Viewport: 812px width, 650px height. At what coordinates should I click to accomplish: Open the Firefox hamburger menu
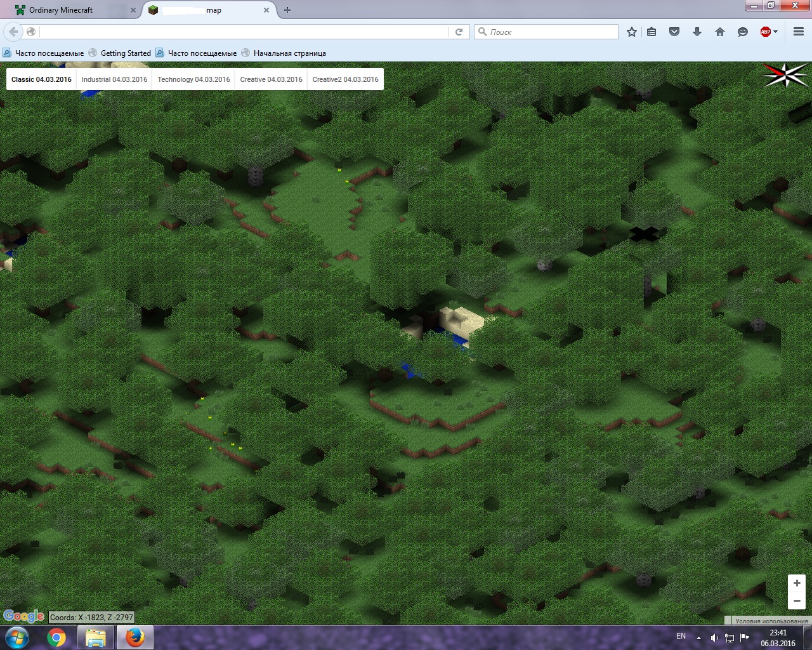tap(799, 32)
